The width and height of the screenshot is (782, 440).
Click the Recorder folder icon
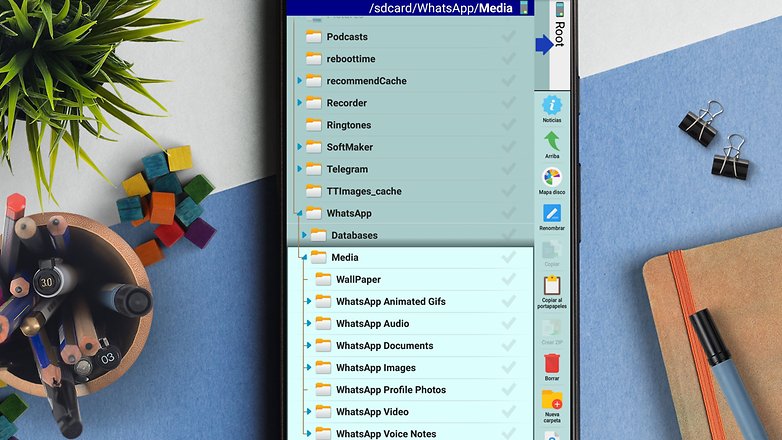coord(313,103)
